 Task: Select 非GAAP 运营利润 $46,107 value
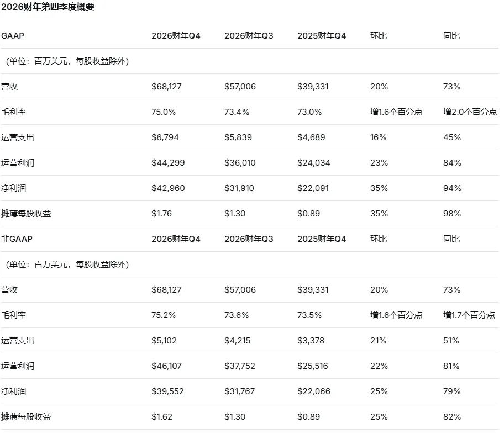click(x=166, y=366)
